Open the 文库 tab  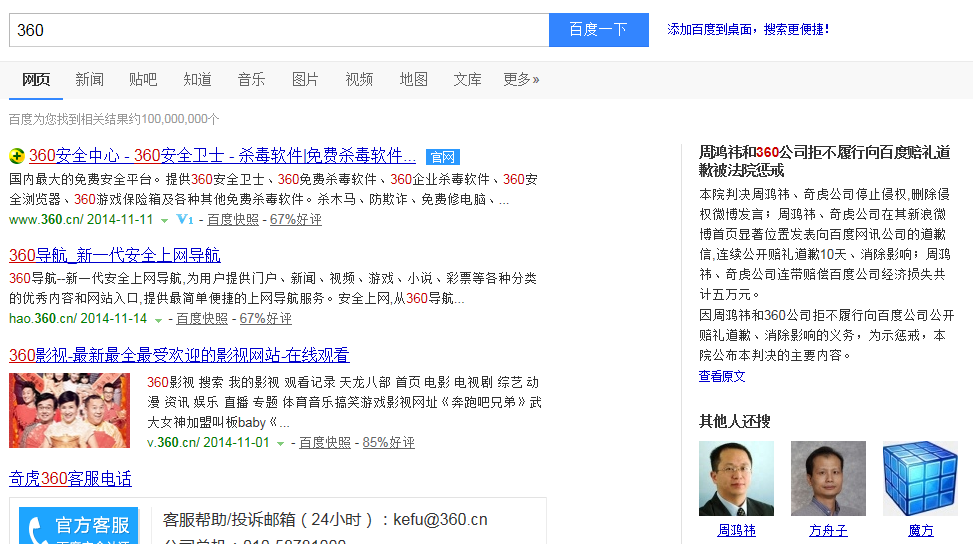(467, 79)
